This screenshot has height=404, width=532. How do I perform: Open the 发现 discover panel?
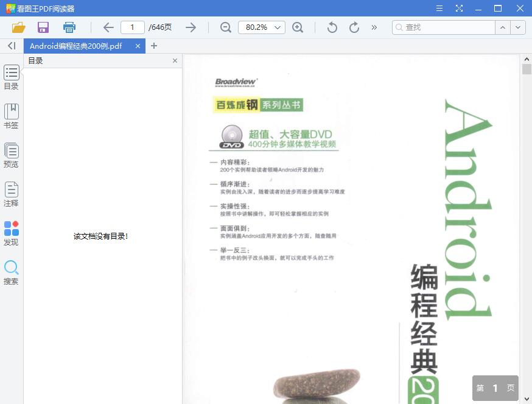pyautogui.click(x=11, y=230)
